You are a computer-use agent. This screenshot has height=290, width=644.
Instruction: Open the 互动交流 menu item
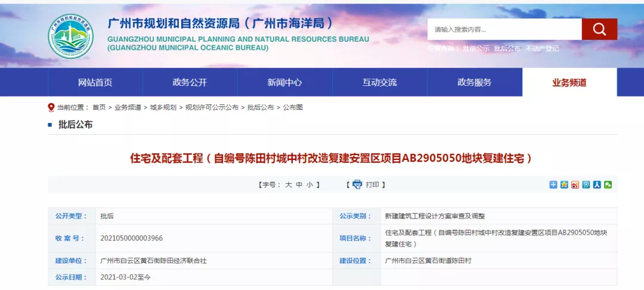tap(379, 82)
